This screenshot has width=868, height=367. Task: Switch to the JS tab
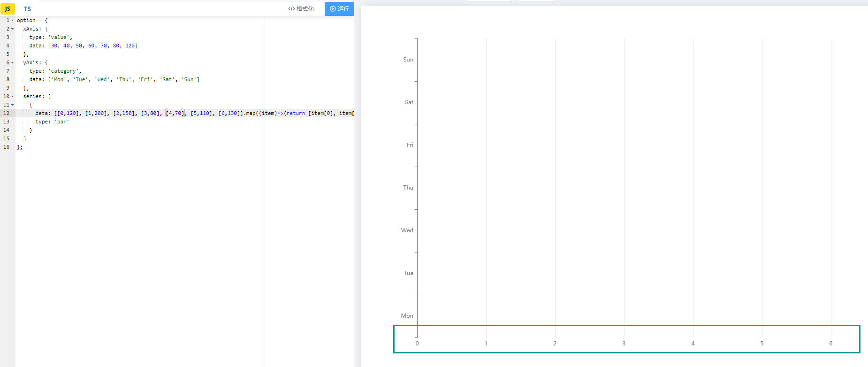[x=8, y=9]
